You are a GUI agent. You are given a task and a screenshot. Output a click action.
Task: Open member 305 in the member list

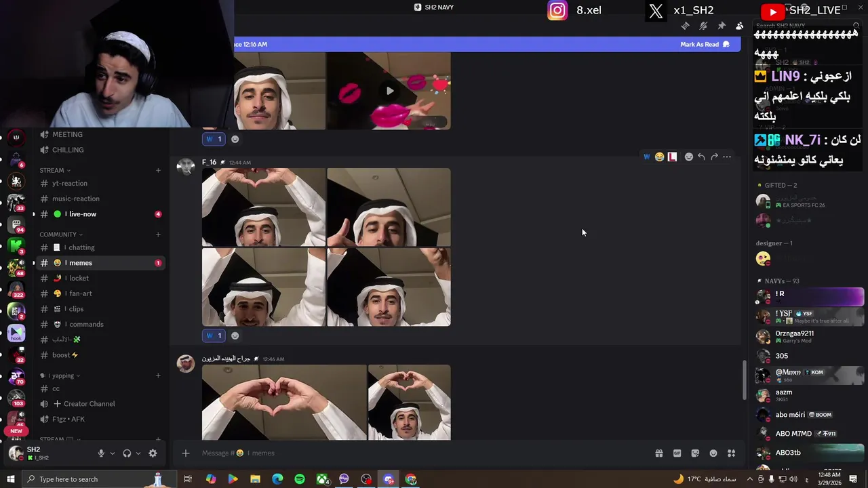click(x=810, y=356)
